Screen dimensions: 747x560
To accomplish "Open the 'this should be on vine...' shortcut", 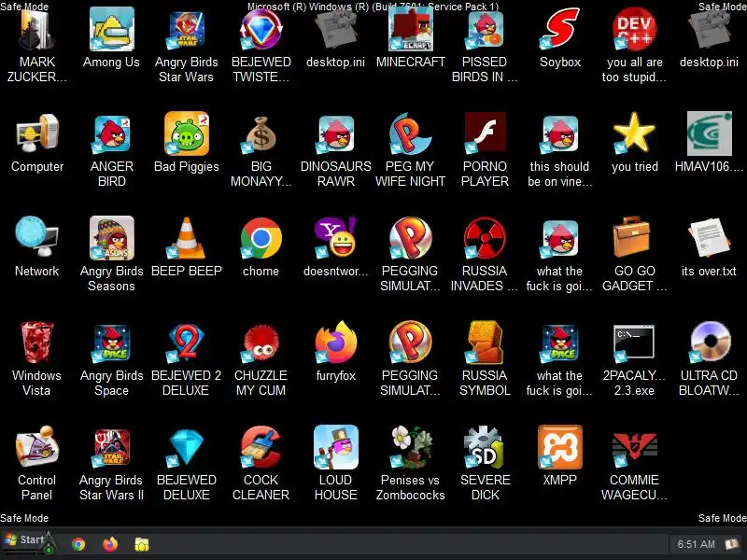I will (559, 134).
